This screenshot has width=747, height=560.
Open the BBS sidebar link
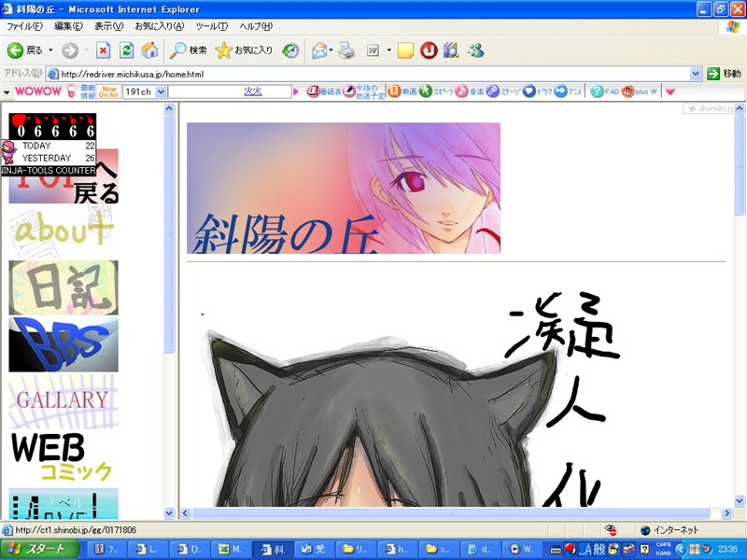click(x=63, y=344)
